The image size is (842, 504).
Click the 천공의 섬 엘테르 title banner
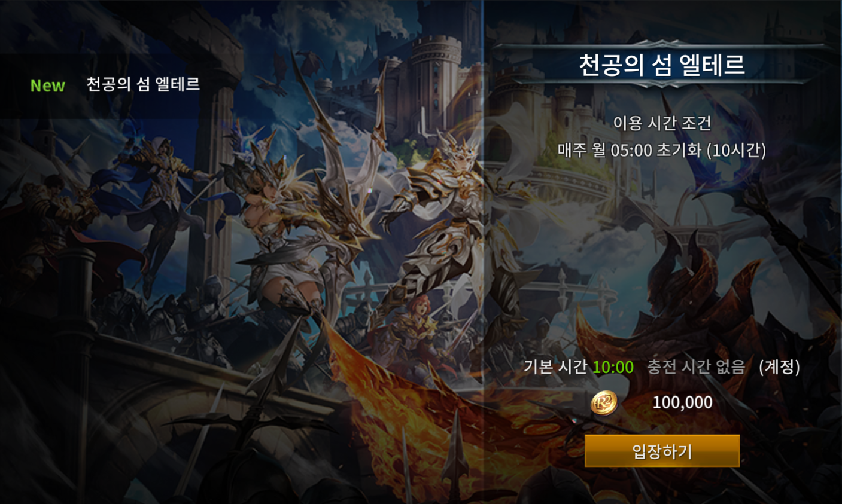(x=662, y=64)
